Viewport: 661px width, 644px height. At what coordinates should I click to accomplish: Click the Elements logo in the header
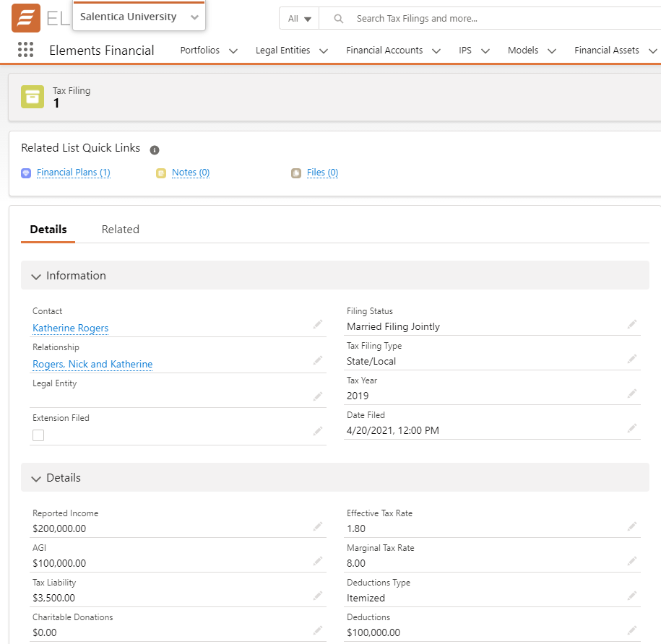pyautogui.click(x=26, y=18)
